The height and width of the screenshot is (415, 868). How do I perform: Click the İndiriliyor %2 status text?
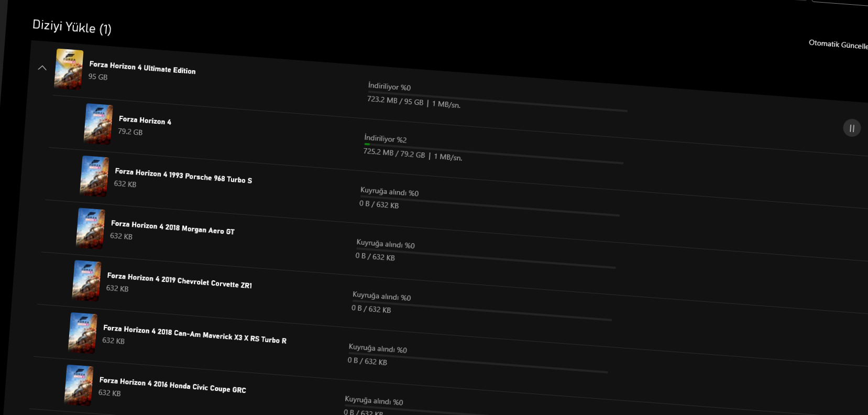[x=386, y=139]
